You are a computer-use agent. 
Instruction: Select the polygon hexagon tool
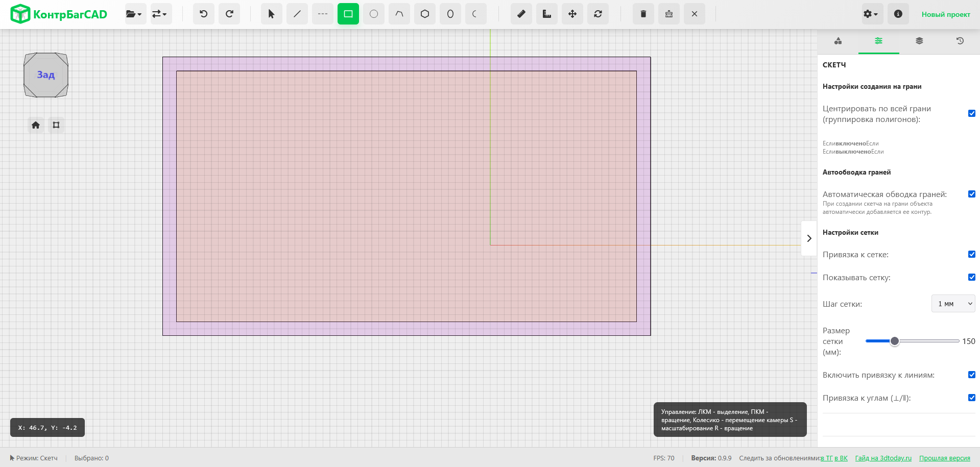425,14
